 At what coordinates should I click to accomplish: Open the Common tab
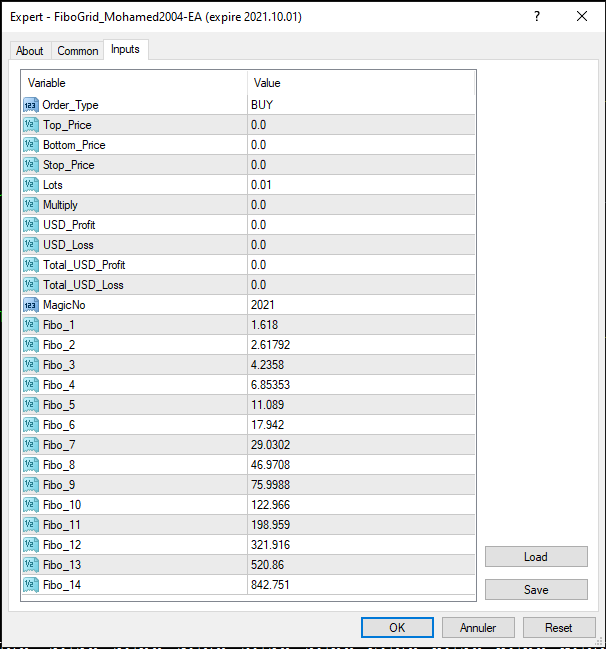(78, 51)
